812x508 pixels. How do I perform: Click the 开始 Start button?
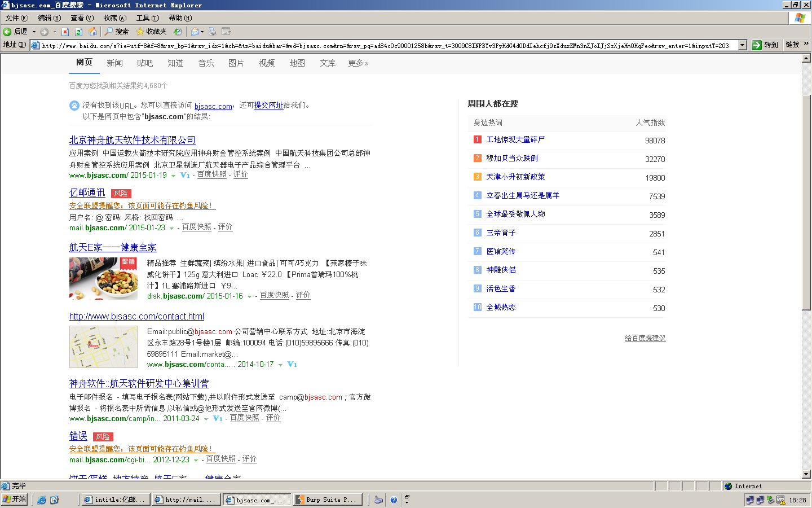[x=15, y=499]
